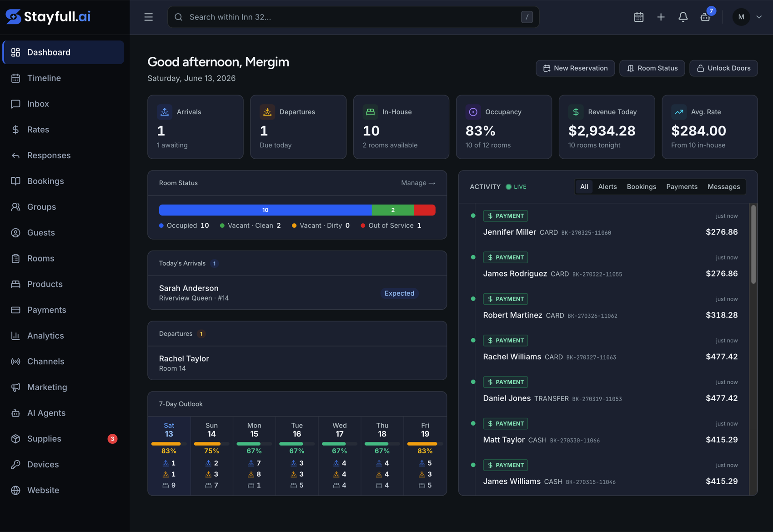Image resolution: width=773 pixels, height=532 pixels.
Task: Select Sat 13 in 7-Day Outlook
Action: pyautogui.click(x=169, y=456)
